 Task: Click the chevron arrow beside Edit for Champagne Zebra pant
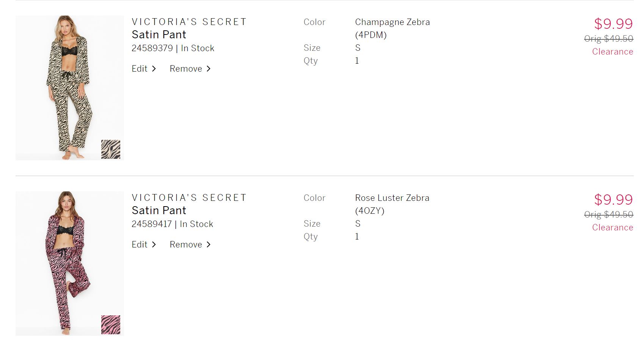click(154, 69)
